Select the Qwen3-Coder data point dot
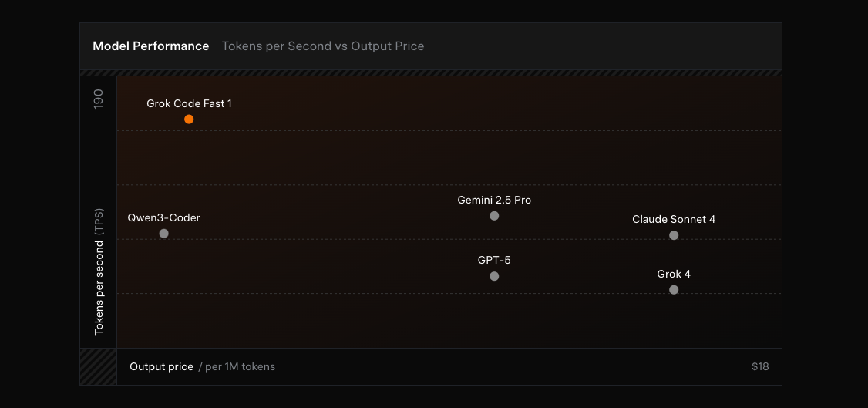868x408 pixels. pos(163,234)
